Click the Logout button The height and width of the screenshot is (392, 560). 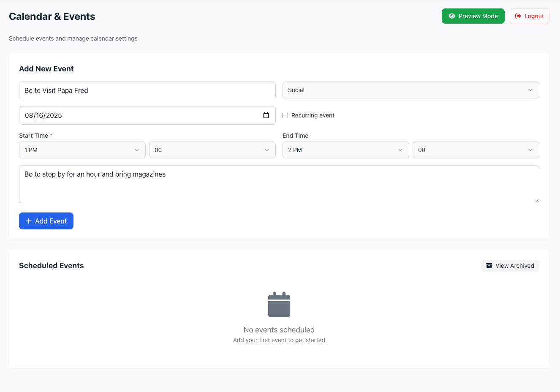pyautogui.click(x=529, y=16)
